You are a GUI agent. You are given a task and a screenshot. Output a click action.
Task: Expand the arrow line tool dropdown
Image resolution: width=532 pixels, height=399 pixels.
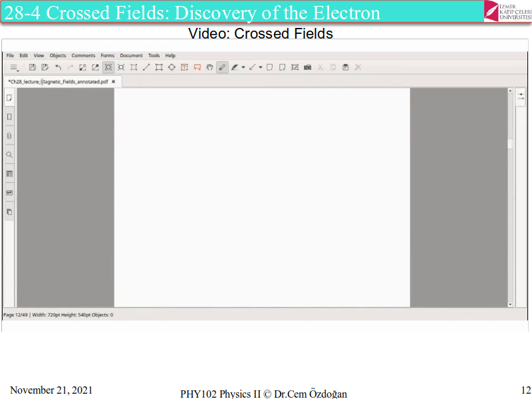click(x=261, y=67)
